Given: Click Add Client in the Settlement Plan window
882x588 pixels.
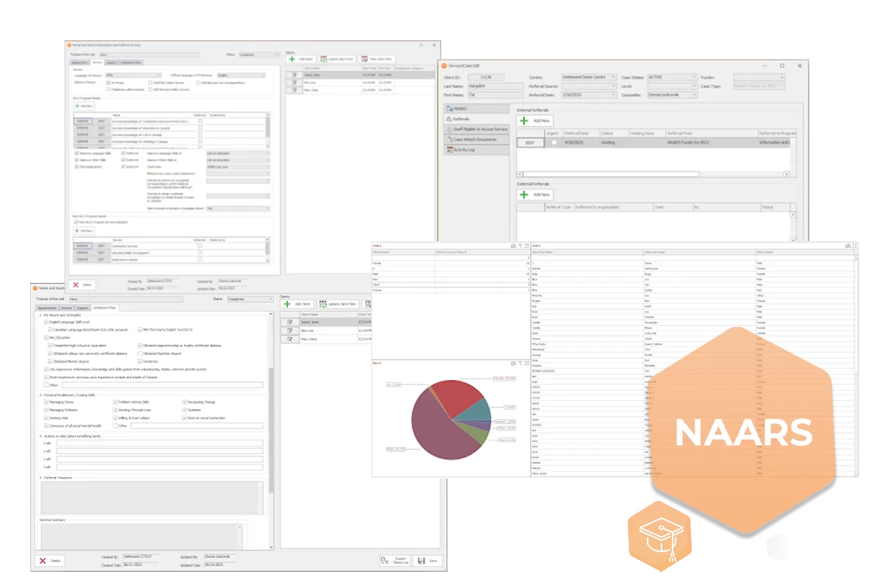Looking at the screenshot, I should (x=298, y=304).
